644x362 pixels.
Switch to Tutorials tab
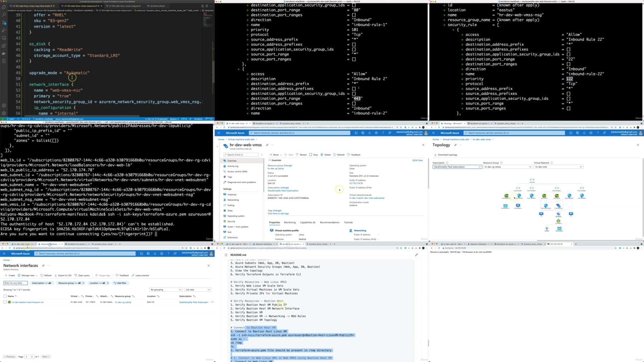(x=348, y=222)
